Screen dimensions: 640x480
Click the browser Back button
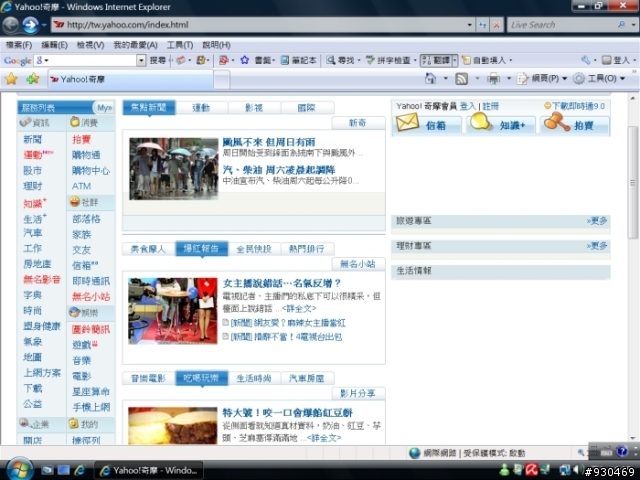pos(11,25)
